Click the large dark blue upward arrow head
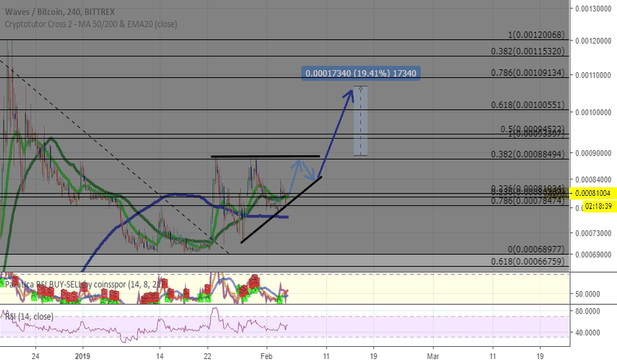Screen dimensions: 617x364 coord(348,95)
